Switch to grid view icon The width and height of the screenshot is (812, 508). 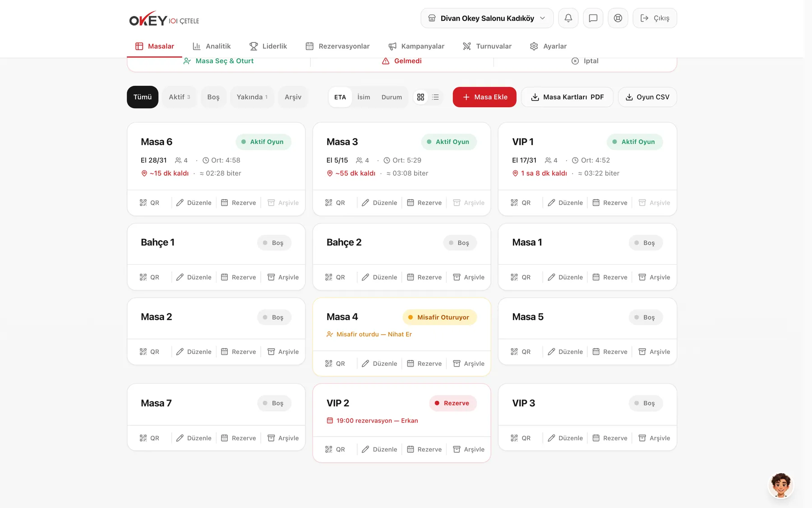[420, 97]
